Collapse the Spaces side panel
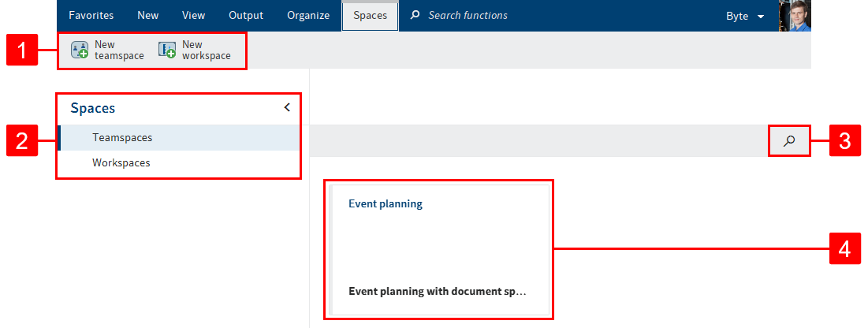868x328 pixels. pos(287,108)
